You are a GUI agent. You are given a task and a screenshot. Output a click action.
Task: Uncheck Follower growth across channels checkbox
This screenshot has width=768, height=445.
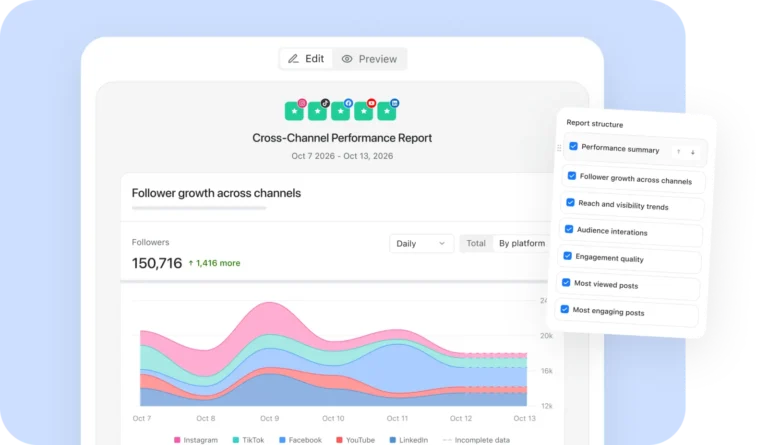(x=572, y=175)
